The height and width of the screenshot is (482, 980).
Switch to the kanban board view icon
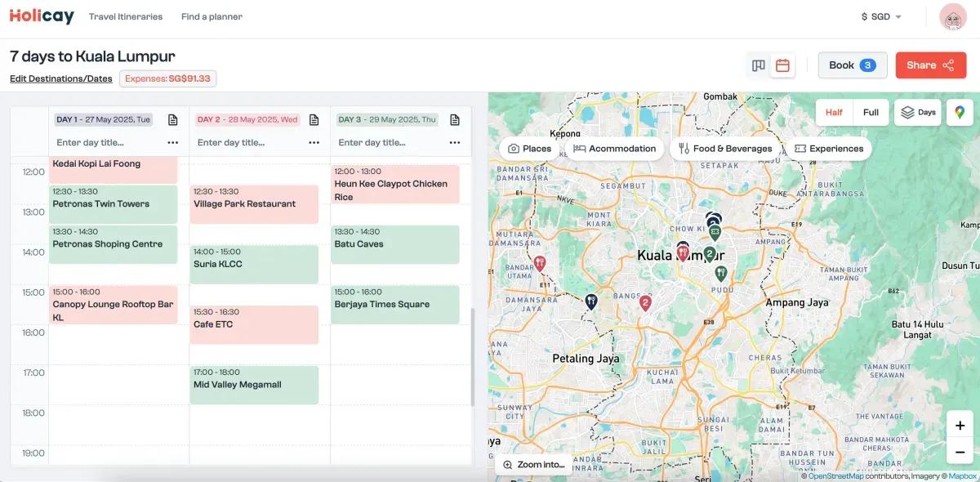click(759, 65)
